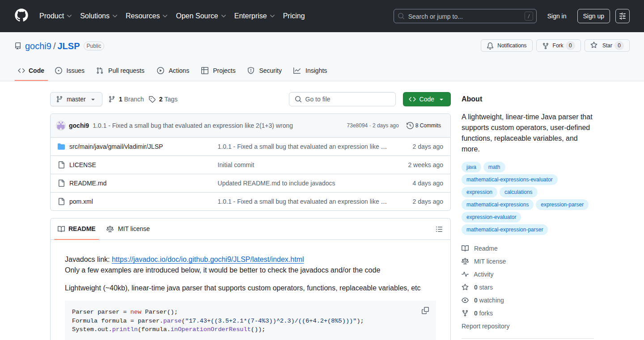The width and height of the screenshot is (644, 340).
Task: Click the Sign in link
Action: (557, 16)
